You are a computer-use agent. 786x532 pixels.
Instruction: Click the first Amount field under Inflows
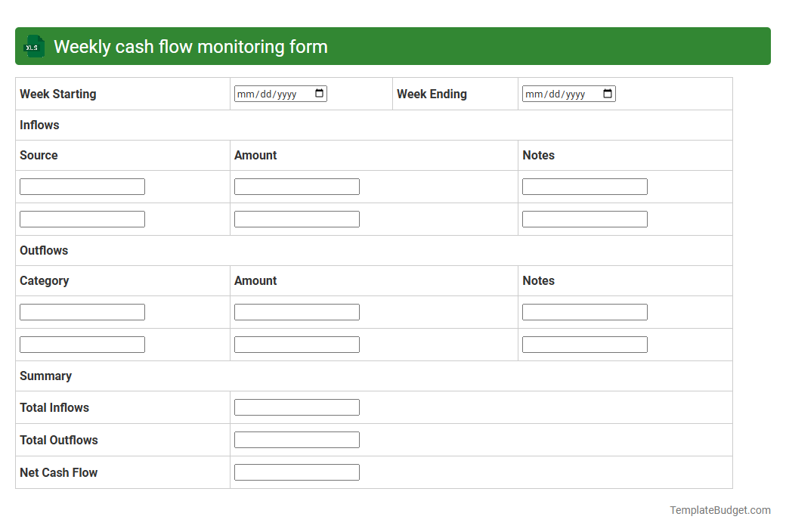click(296, 186)
